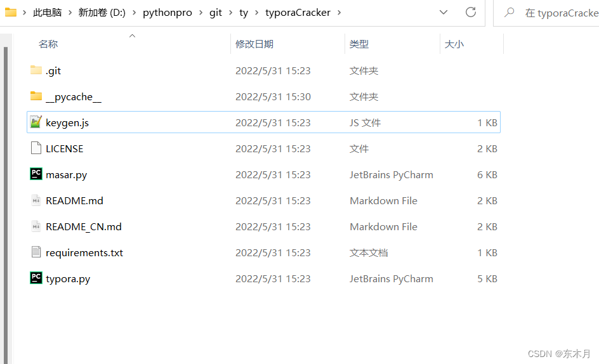Click the .git folder icon

pos(36,70)
